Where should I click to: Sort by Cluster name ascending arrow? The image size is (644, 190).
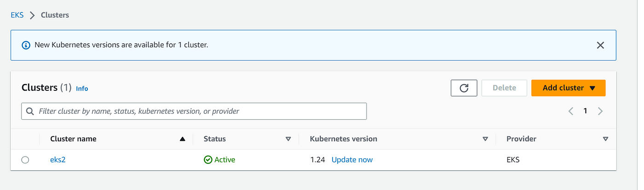(x=183, y=139)
